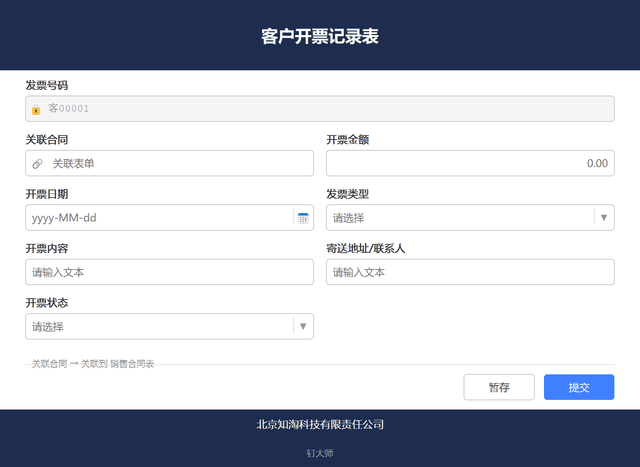Click the 开票金额 label

tap(347, 140)
